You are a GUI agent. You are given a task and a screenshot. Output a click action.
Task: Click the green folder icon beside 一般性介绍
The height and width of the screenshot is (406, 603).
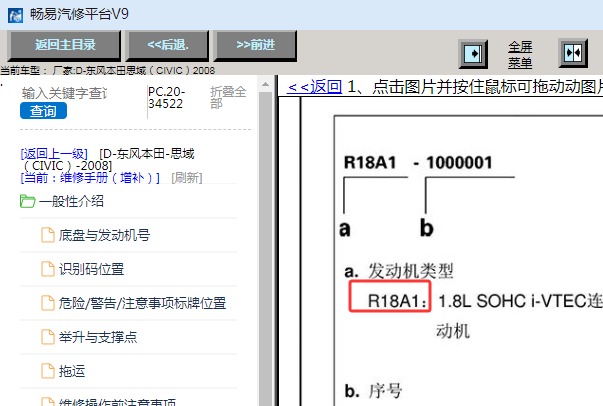coord(27,201)
